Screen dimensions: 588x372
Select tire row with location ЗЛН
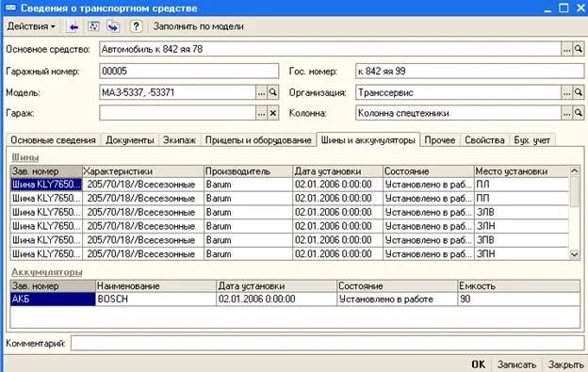(289, 226)
